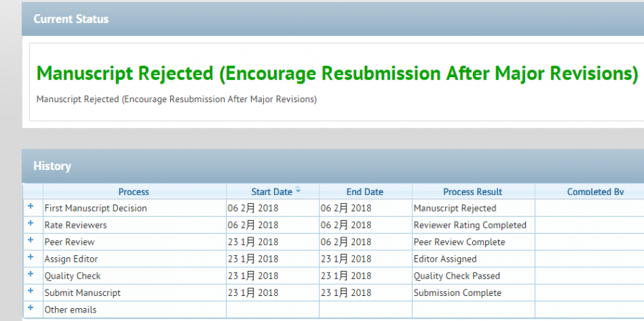The image size is (644, 321).
Task: Click the History panel header
Action: coord(52,166)
